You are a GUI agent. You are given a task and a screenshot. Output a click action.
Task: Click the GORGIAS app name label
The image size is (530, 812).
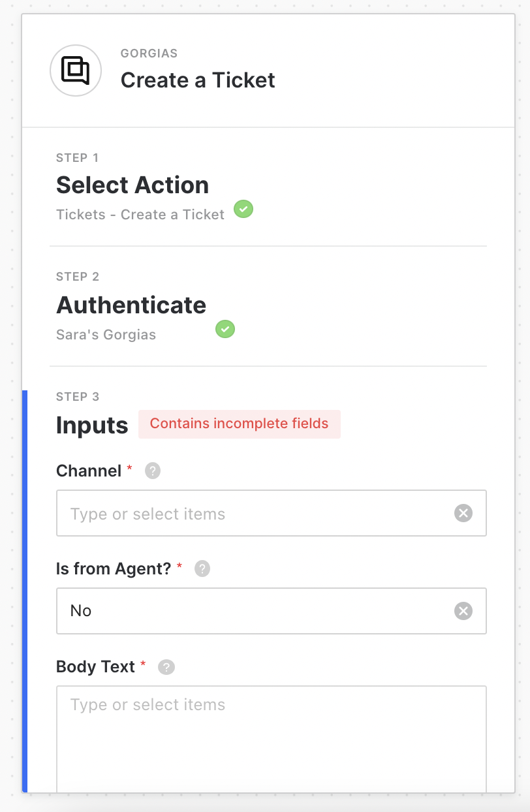149,54
